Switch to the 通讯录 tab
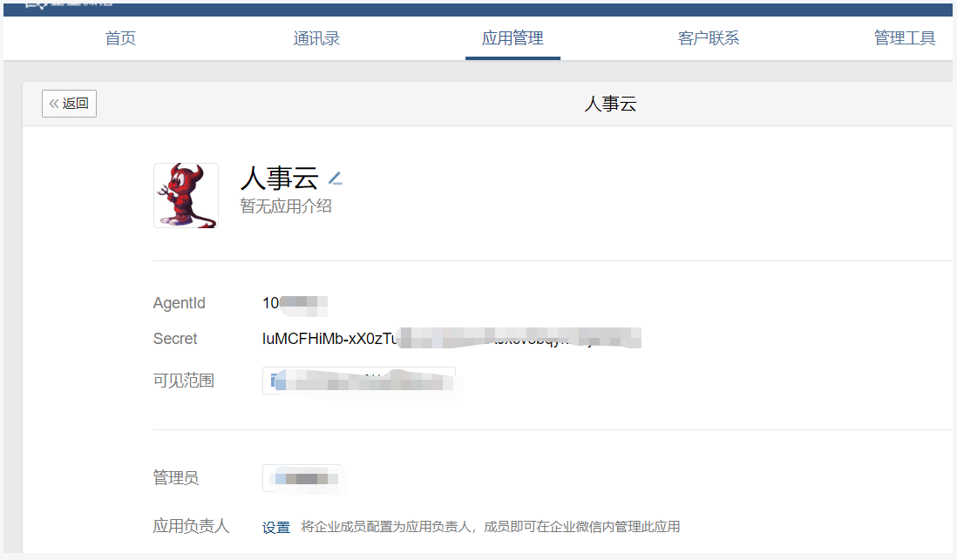The height and width of the screenshot is (560, 957). 316,38
